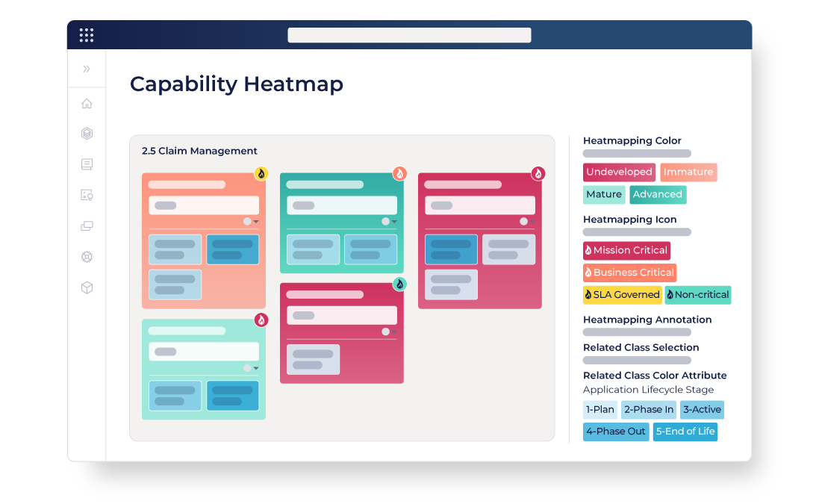Open the settings gear sidebar icon

[87, 257]
